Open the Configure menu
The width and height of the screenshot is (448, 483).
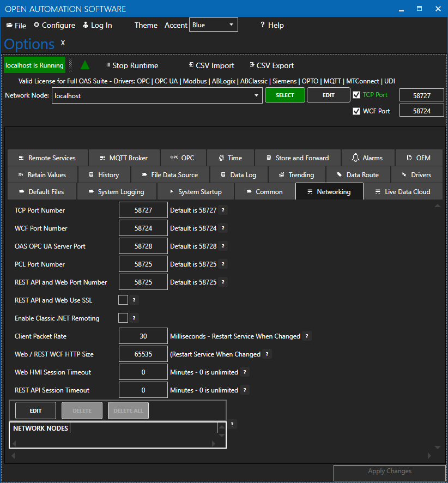54,25
